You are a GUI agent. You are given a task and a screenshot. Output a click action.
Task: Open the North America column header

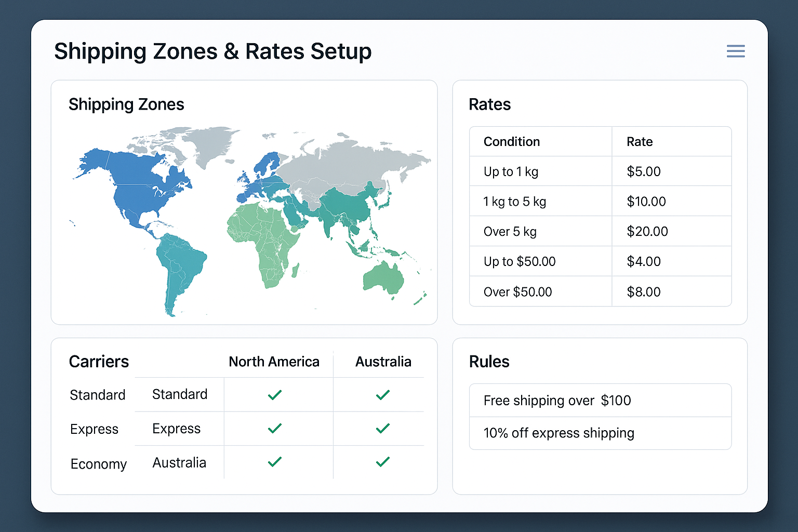[x=274, y=362]
